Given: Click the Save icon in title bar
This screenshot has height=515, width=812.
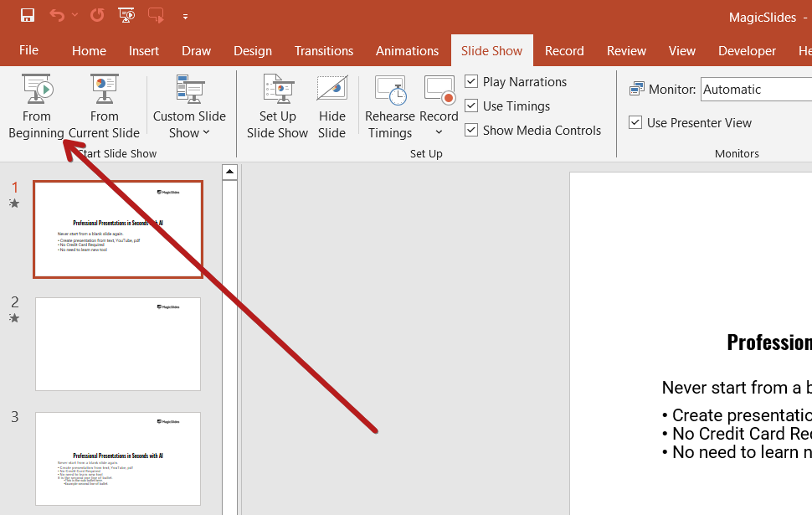Looking at the screenshot, I should point(28,15).
